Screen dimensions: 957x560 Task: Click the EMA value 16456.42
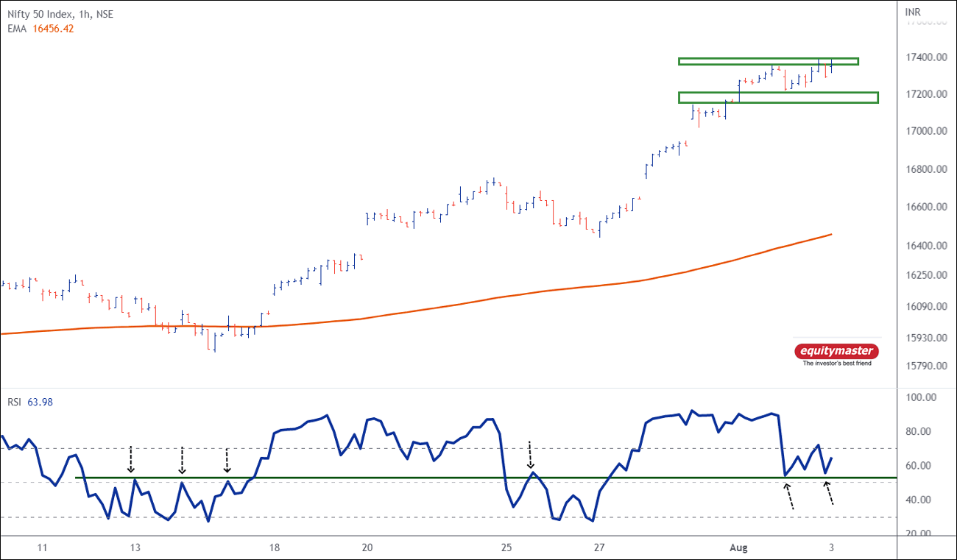[53, 29]
